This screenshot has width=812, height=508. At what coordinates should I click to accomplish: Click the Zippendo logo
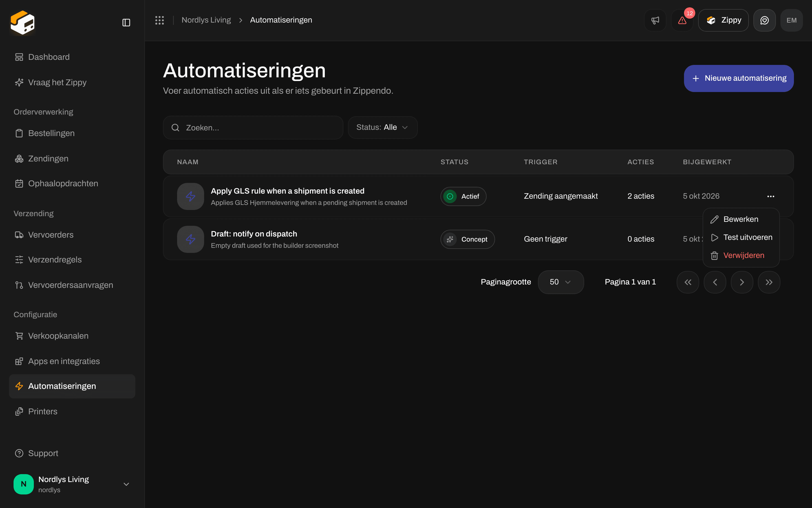(23, 23)
